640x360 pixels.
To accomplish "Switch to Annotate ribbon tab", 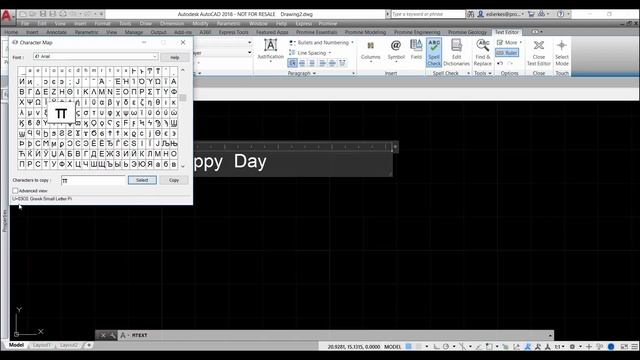I will tap(56, 32).
